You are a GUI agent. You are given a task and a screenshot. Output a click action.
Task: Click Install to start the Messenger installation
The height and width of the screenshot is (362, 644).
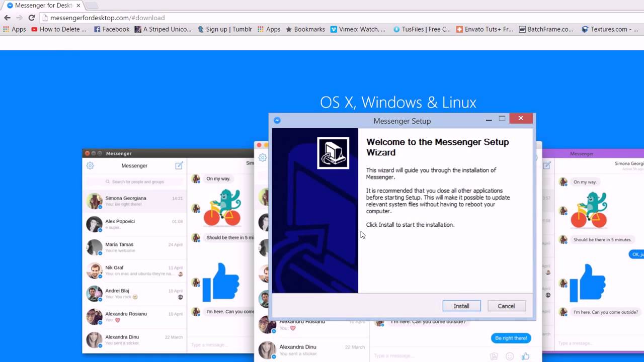coord(461,306)
